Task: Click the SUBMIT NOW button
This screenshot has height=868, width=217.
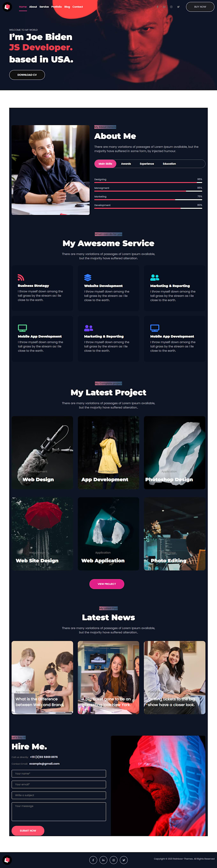Action: (28, 831)
